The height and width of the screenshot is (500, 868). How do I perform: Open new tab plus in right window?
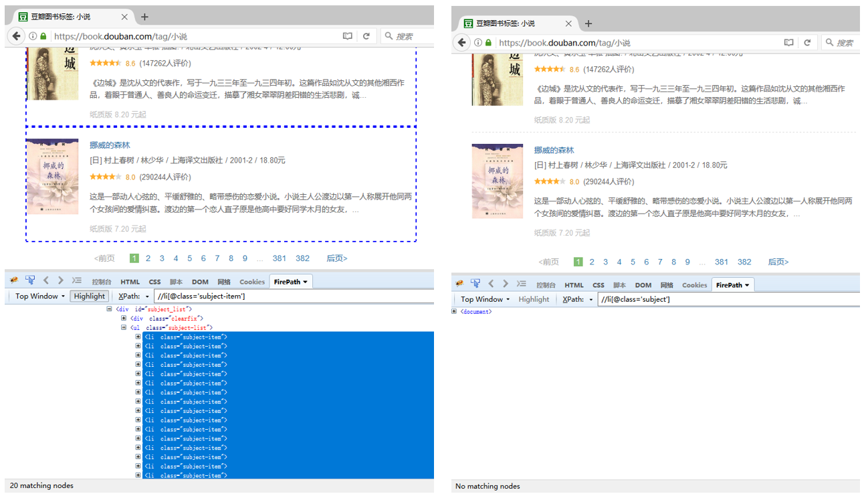pyautogui.click(x=588, y=23)
